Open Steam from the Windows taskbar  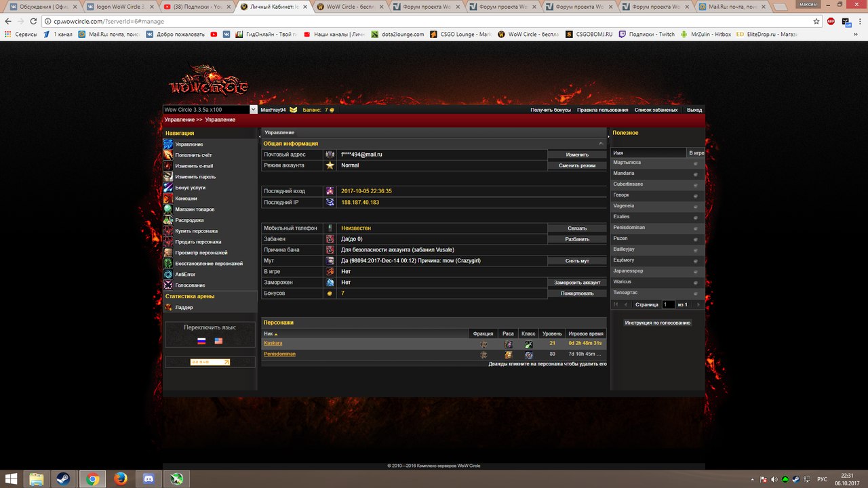coord(62,479)
